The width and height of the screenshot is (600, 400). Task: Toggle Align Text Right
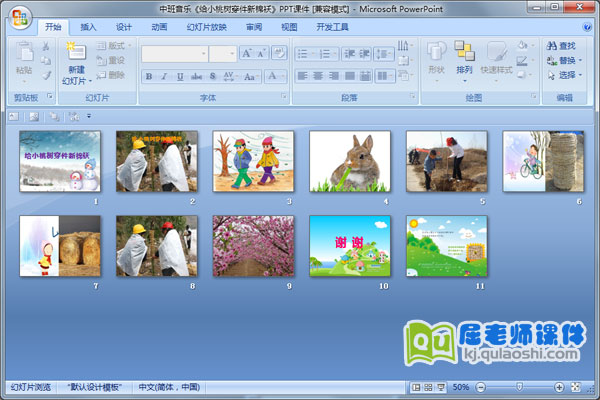[334, 76]
